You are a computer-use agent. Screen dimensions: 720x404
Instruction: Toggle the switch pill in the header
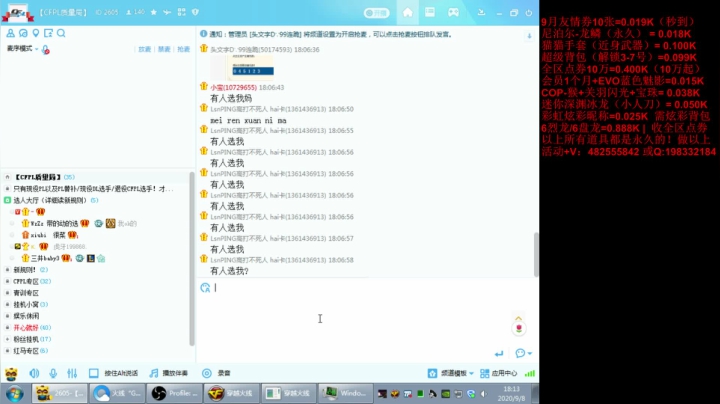tap(377, 13)
